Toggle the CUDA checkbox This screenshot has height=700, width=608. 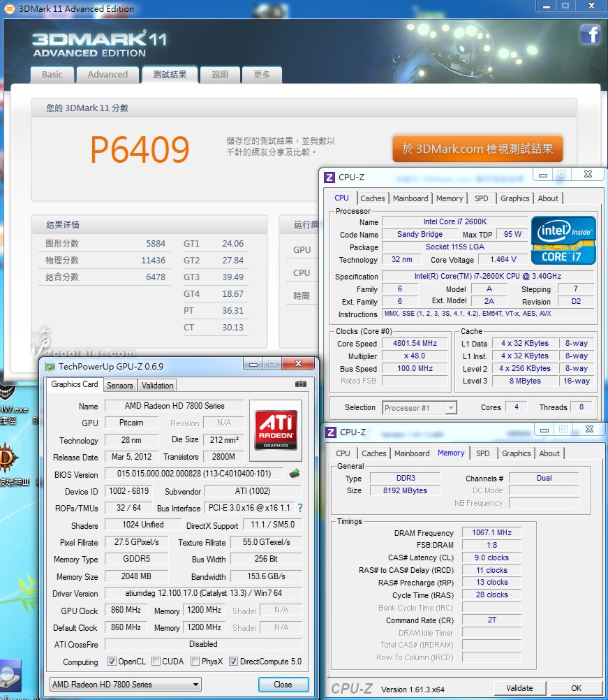click(156, 661)
